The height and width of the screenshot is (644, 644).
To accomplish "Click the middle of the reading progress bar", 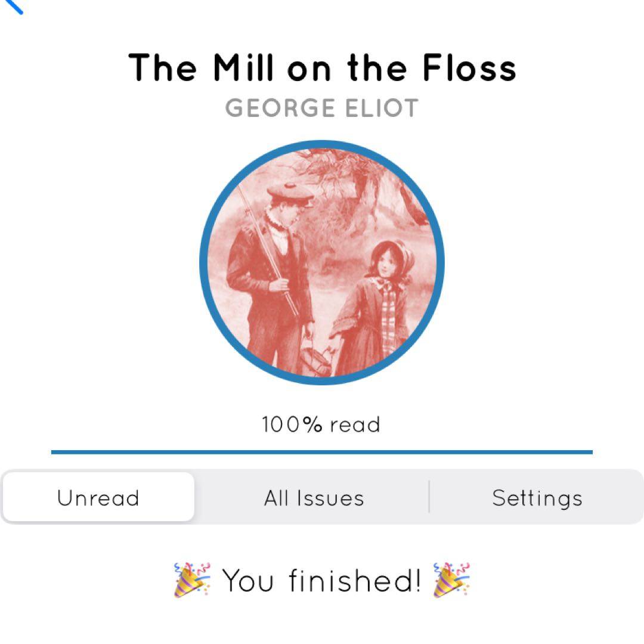I will (x=321, y=452).
